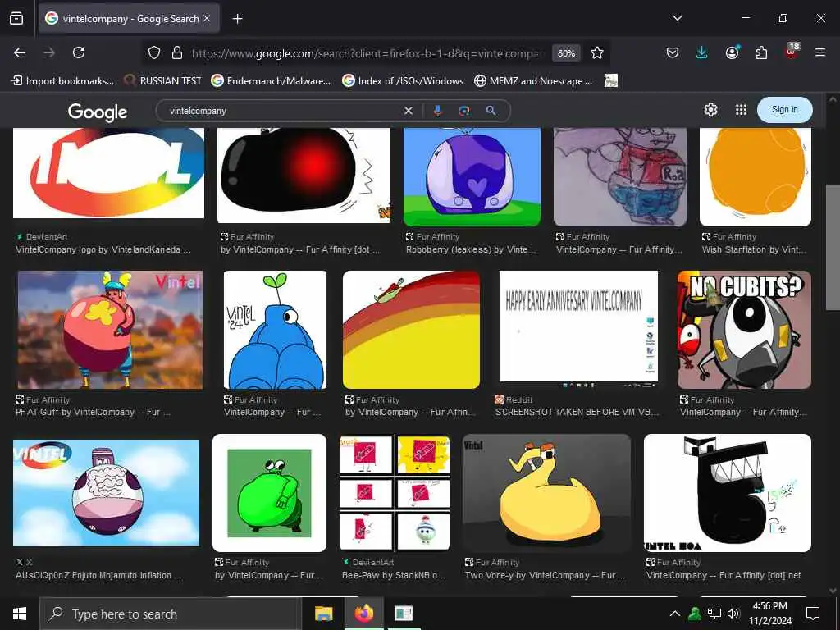The height and width of the screenshot is (630, 840).
Task: Click the PHAT Guff by VintelCompany link
Action: click(x=94, y=413)
